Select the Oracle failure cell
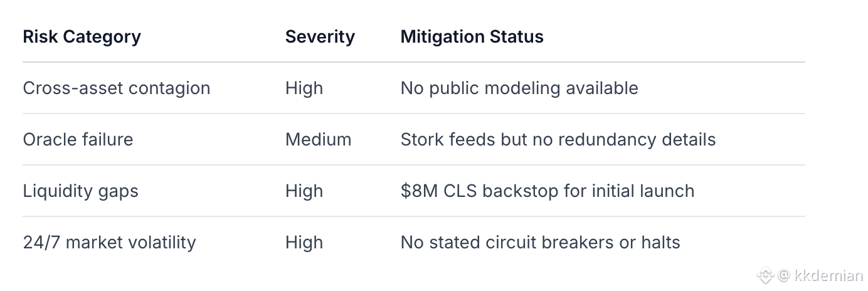Viewport: 868px width, 291px height. [x=78, y=139]
